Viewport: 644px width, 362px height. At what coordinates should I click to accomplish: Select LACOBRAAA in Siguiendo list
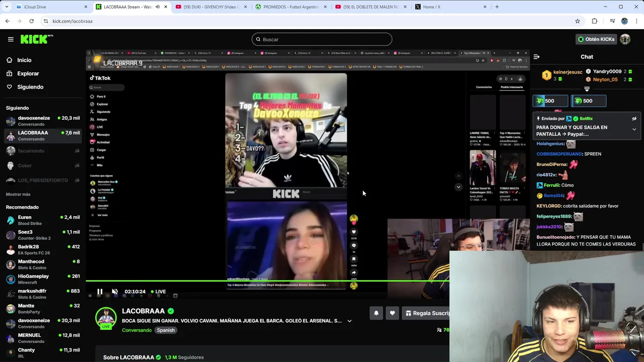[43, 136]
